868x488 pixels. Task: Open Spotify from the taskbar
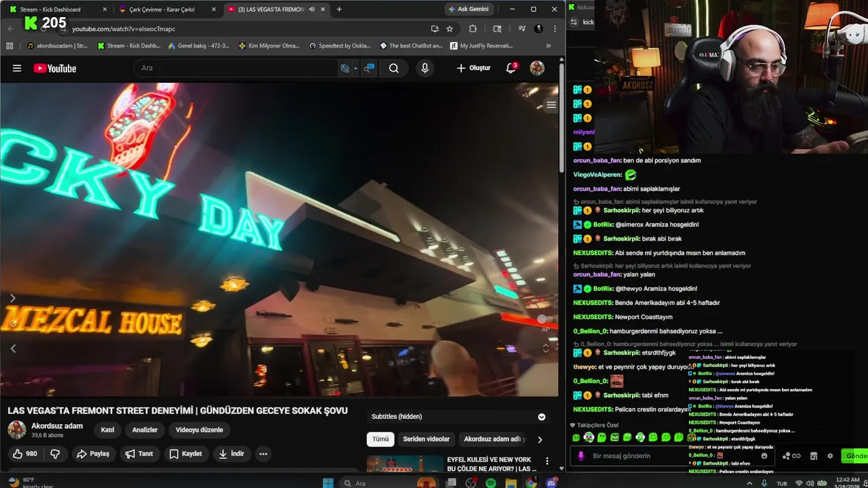[x=491, y=483]
